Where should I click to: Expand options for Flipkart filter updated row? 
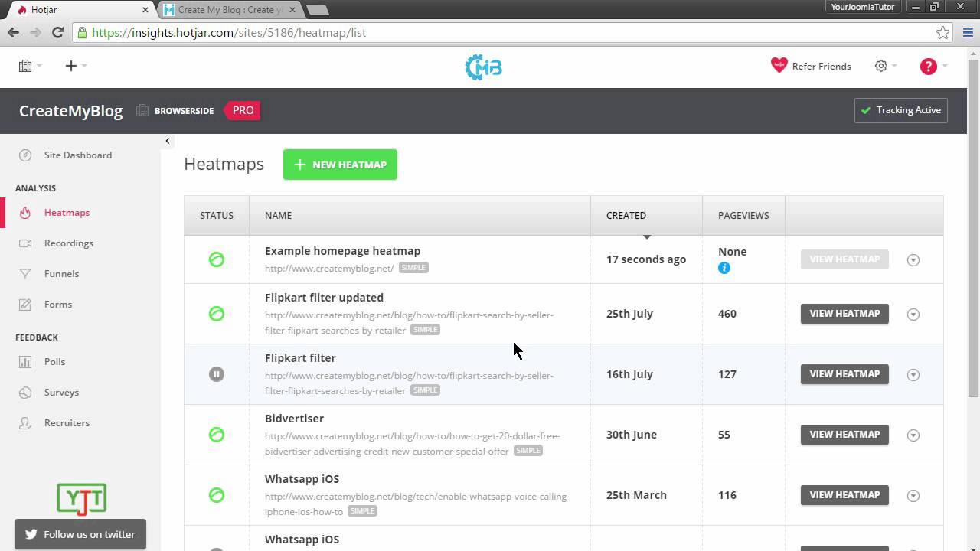(913, 315)
